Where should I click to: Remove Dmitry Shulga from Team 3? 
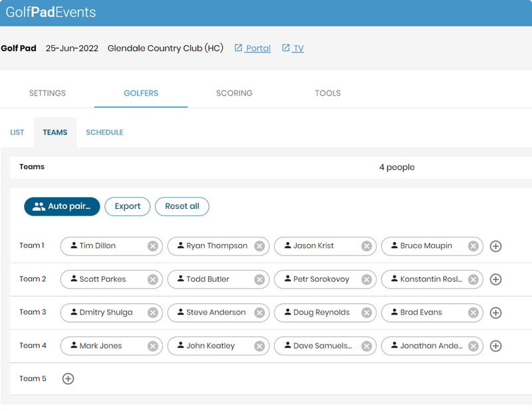pos(153,313)
